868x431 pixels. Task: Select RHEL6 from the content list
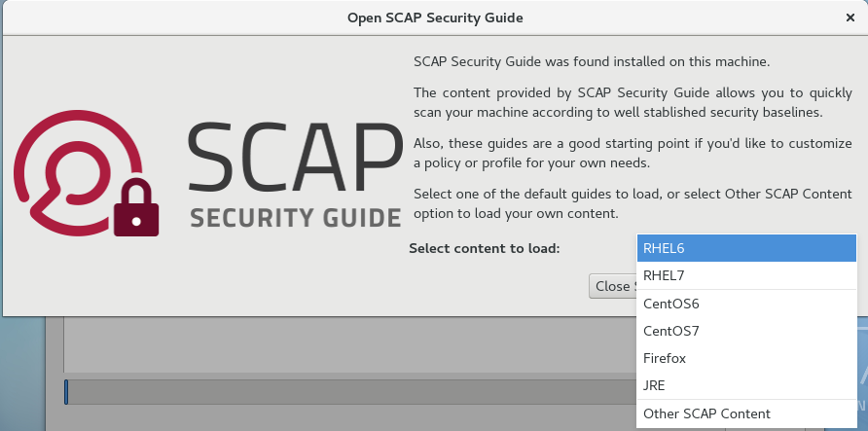(x=746, y=248)
